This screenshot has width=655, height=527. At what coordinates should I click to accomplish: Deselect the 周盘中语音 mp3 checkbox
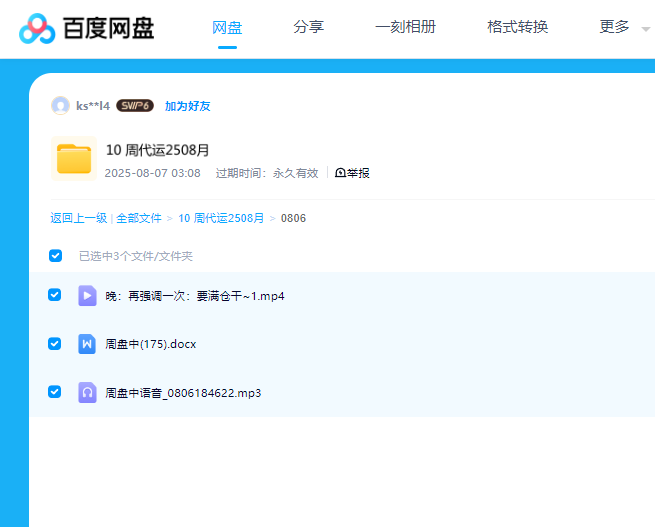[x=55, y=392]
